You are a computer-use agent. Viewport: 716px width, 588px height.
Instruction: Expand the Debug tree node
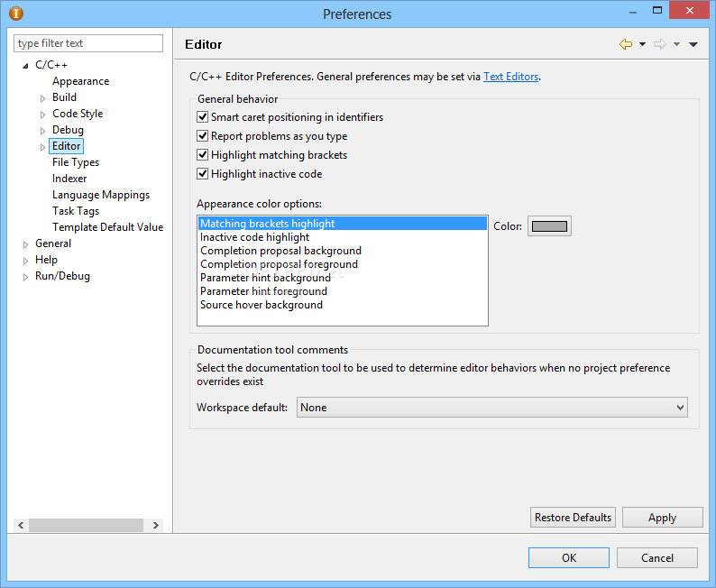tap(42, 131)
